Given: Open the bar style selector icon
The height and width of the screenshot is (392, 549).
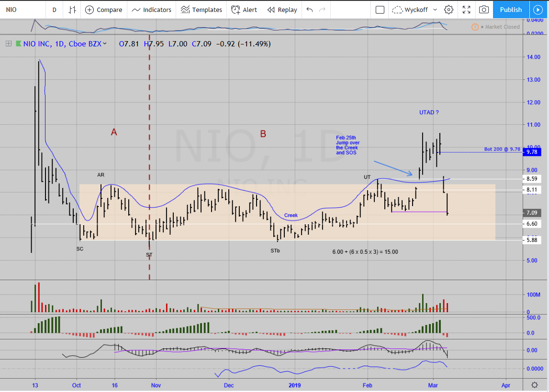Looking at the screenshot, I should 72,10.
